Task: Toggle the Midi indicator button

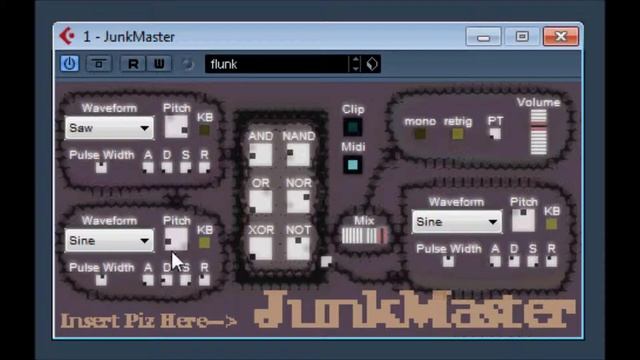Action: pyautogui.click(x=353, y=165)
